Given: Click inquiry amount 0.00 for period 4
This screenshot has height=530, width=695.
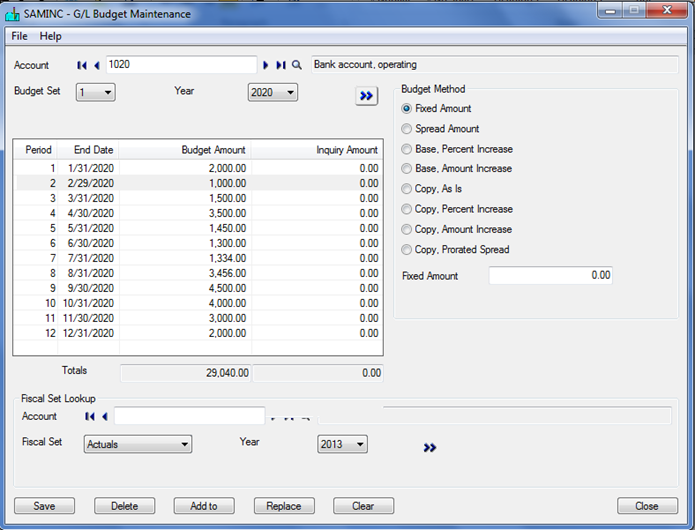Looking at the screenshot, I should coord(316,214).
